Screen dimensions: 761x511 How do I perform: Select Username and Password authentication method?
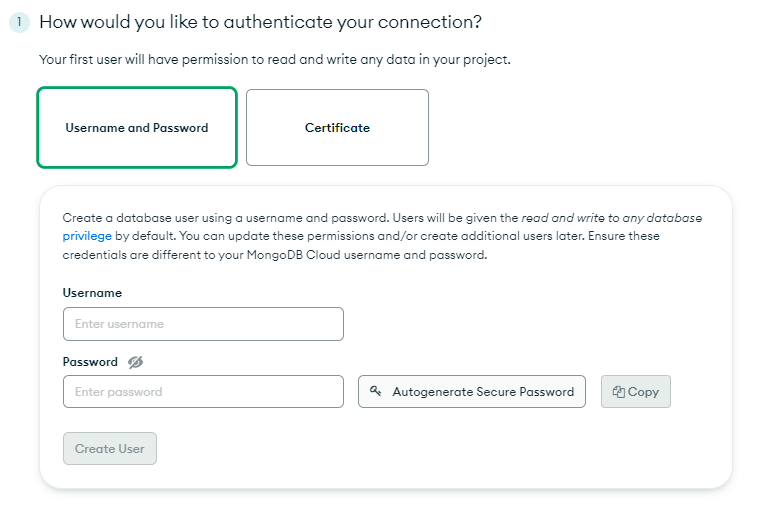pyautogui.click(x=137, y=128)
